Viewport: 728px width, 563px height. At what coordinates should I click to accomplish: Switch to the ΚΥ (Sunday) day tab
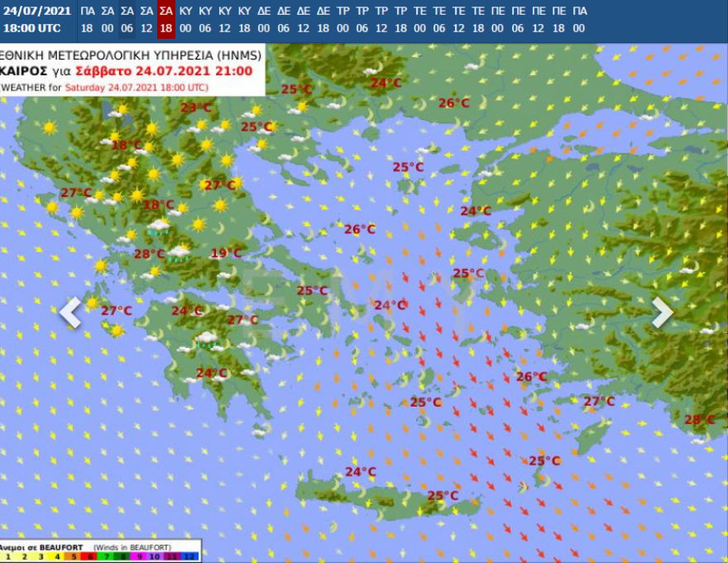point(186,11)
